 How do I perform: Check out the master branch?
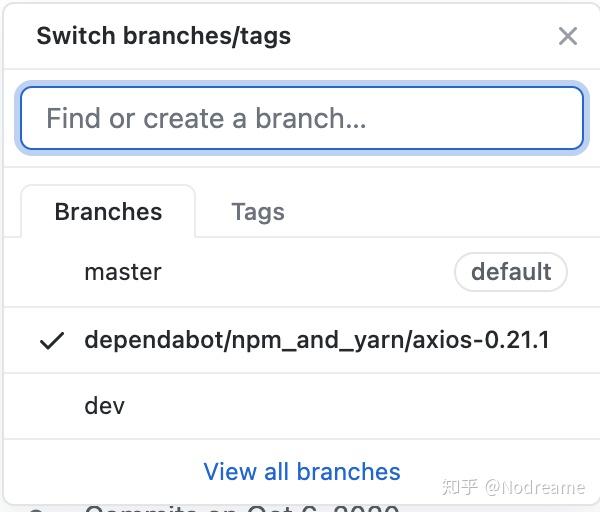pos(302,272)
